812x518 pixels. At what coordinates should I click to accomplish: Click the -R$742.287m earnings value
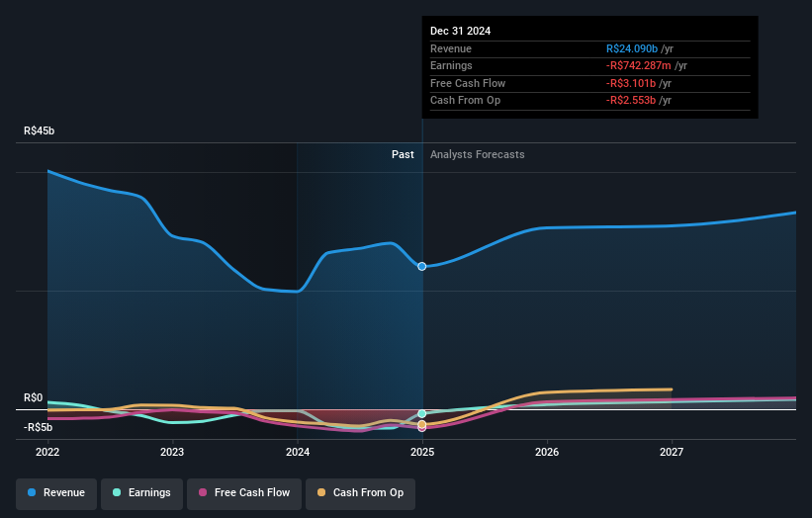point(639,65)
